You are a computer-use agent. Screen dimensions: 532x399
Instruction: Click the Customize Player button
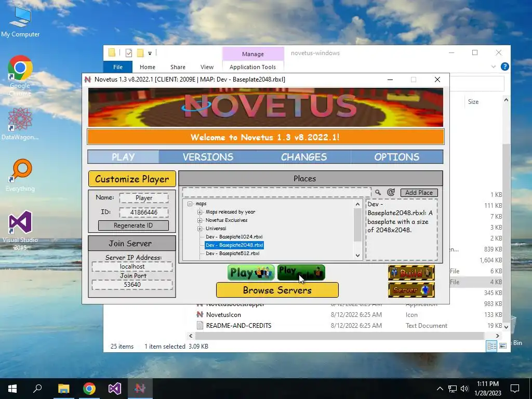(x=132, y=179)
